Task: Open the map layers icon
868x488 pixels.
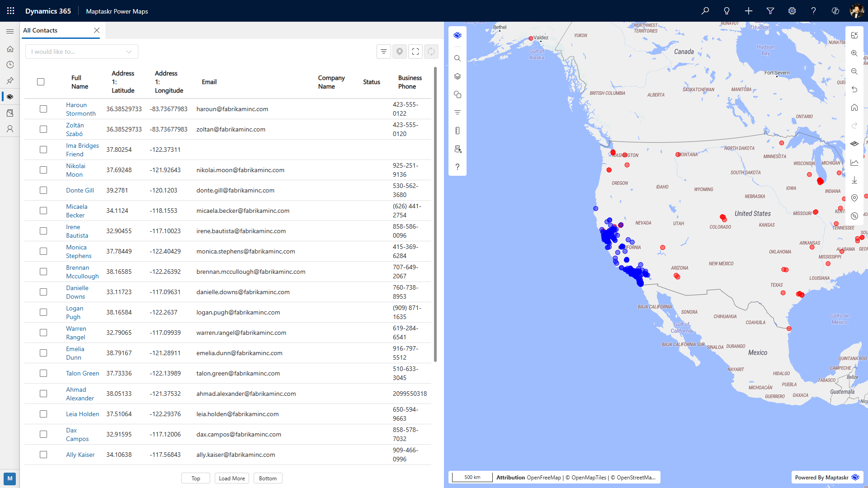Action: click(x=458, y=76)
